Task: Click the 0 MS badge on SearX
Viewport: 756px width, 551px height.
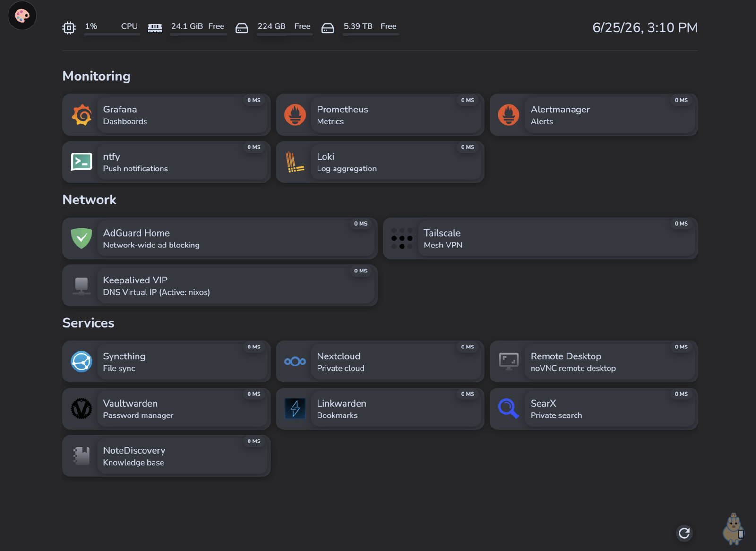Action: (x=681, y=394)
